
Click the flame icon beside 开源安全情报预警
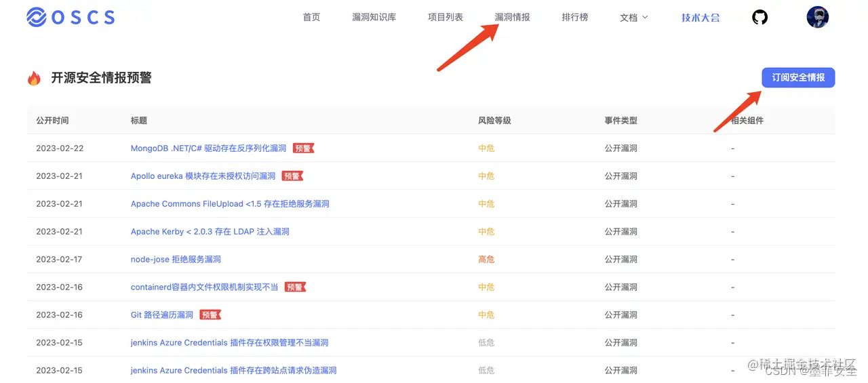[34, 78]
